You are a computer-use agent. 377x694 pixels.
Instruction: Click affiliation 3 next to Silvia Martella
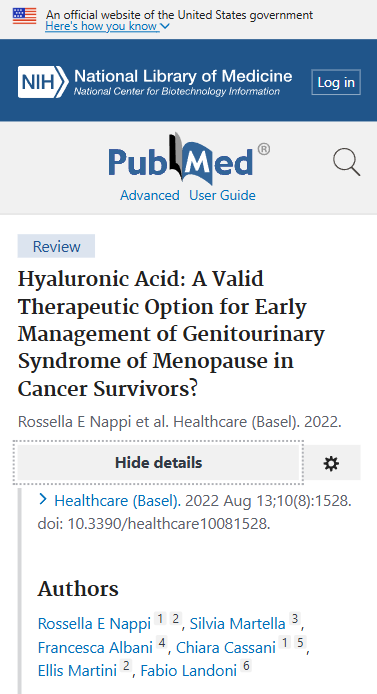point(294,618)
